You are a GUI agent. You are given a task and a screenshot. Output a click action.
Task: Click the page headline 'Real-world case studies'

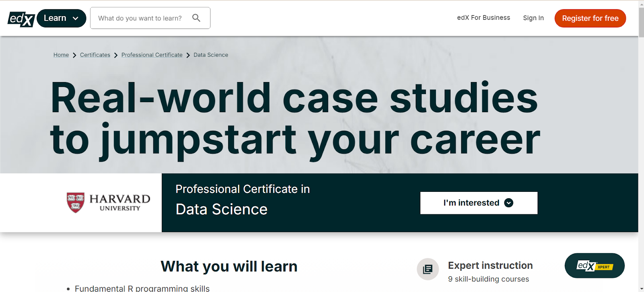point(294,98)
